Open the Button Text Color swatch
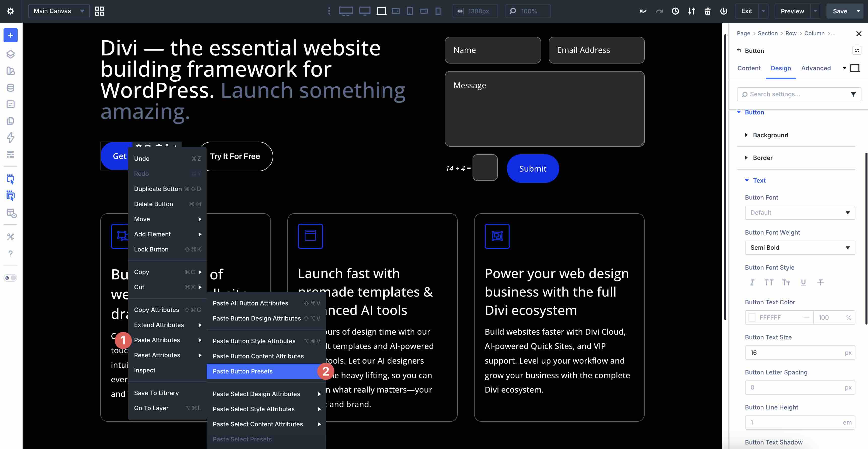 pos(752,318)
